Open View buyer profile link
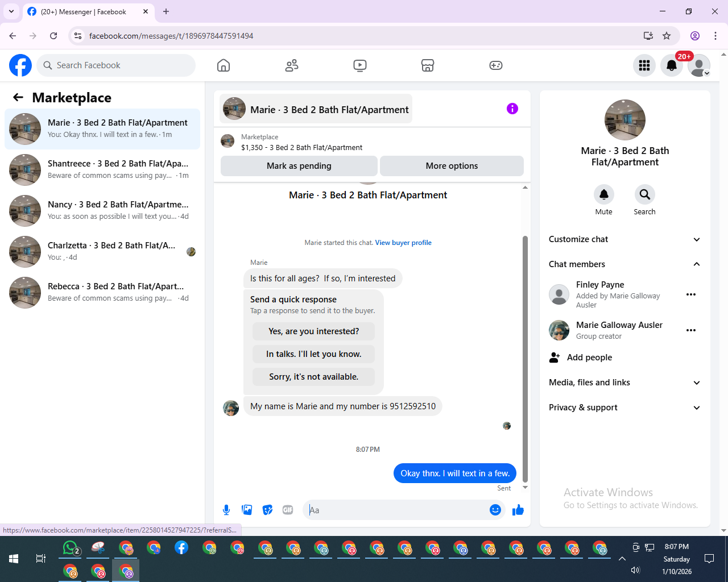Viewport: 728px width, 582px height. pos(403,243)
